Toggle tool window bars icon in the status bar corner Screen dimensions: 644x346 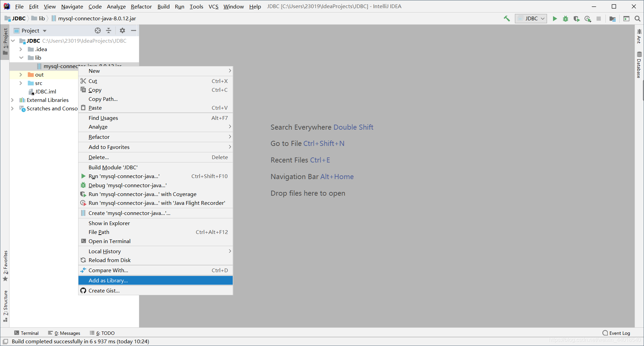pos(5,341)
